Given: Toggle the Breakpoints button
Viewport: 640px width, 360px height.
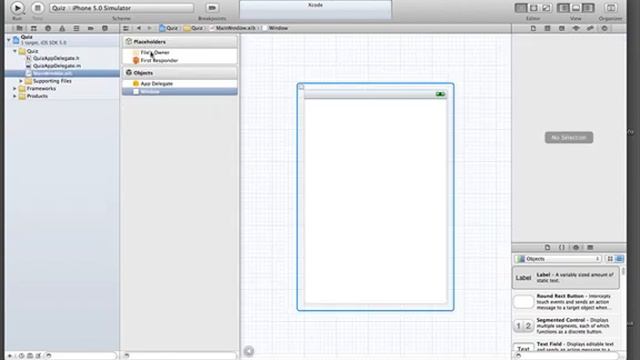Looking at the screenshot, I should click(212, 8).
